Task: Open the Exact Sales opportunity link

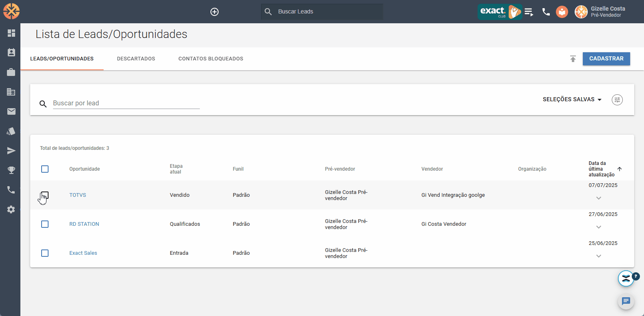Action: (x=83, y=253)
